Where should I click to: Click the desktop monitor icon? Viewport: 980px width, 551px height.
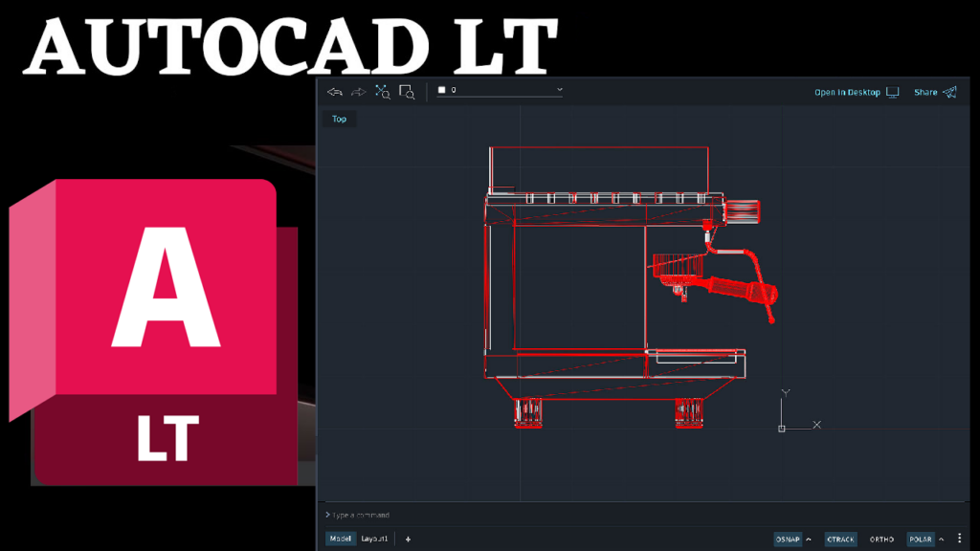pyautogui.click(x=893, y=92)
